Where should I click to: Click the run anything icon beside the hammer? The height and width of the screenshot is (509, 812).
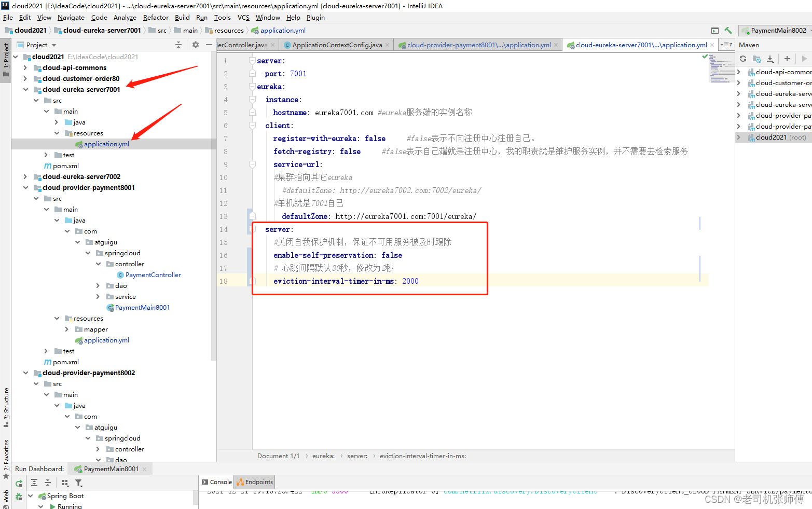click(x=715, y=31)
